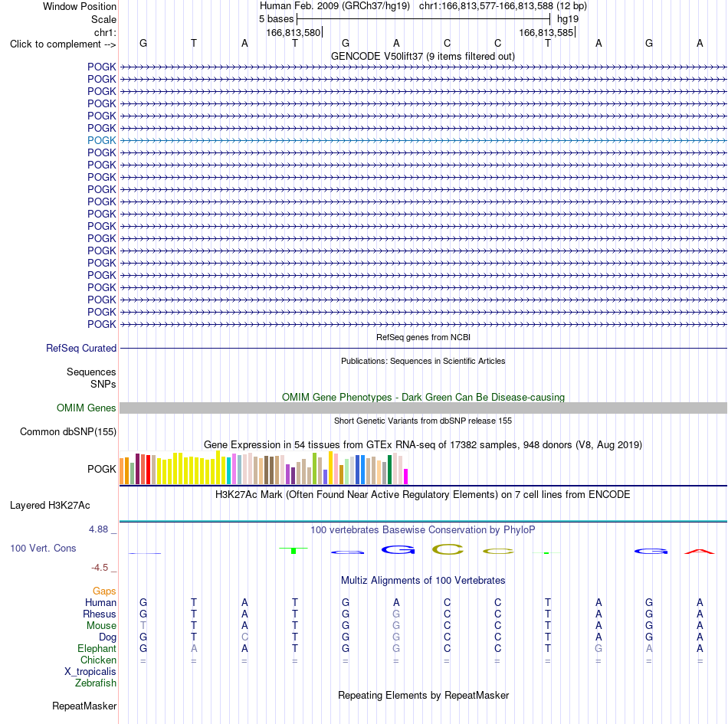728x724 pixels.
Task: Open the 'RefSeq genes from NCBI' track title
Action: pyautogui.click(x=423, y=337)
